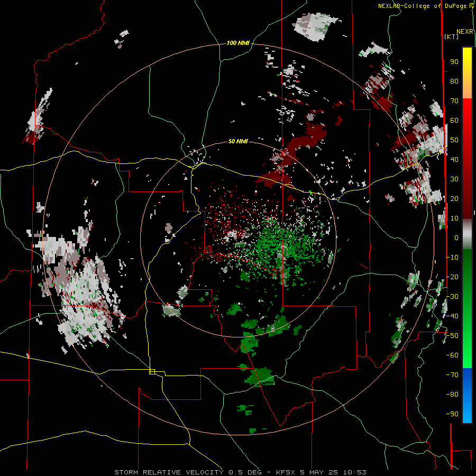The image size is (476, 476).
Task: Click the "-60" velocity scale label
Action: point(452,355)
